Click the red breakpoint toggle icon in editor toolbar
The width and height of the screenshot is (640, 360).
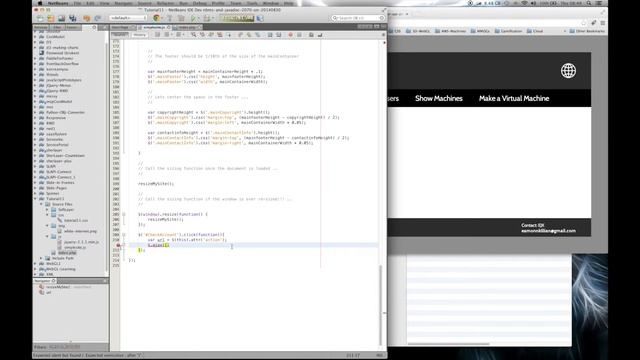(290, 35)
